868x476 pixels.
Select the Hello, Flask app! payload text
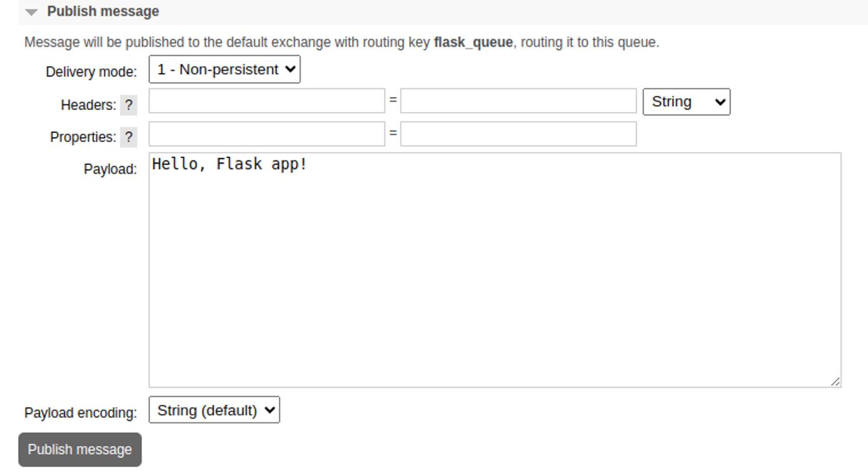pos(228,164)
